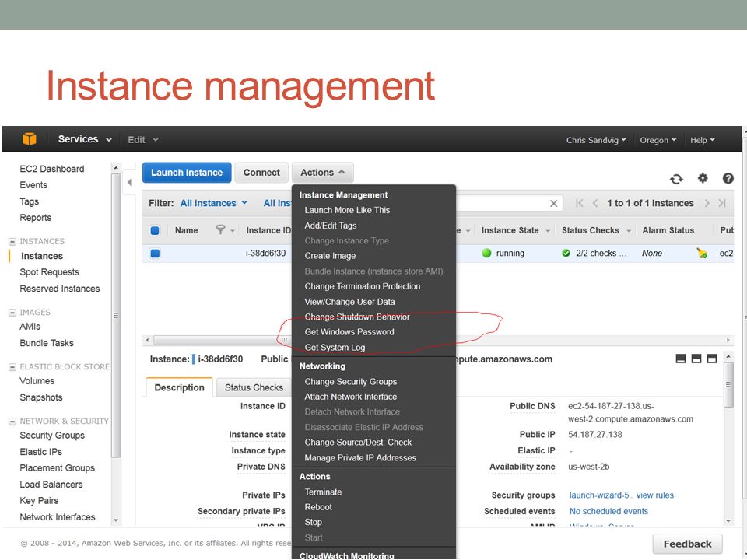Open EC2 Dashboard in sidebar

coord(52,169)
